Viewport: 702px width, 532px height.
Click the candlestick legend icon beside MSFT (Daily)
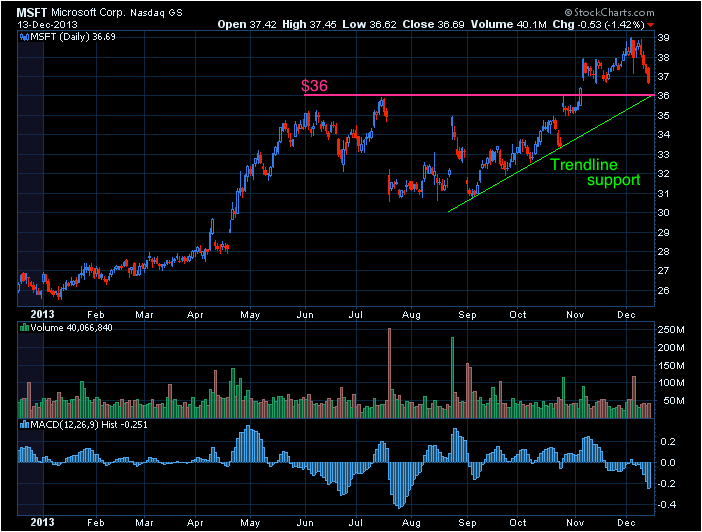[24, 37]
